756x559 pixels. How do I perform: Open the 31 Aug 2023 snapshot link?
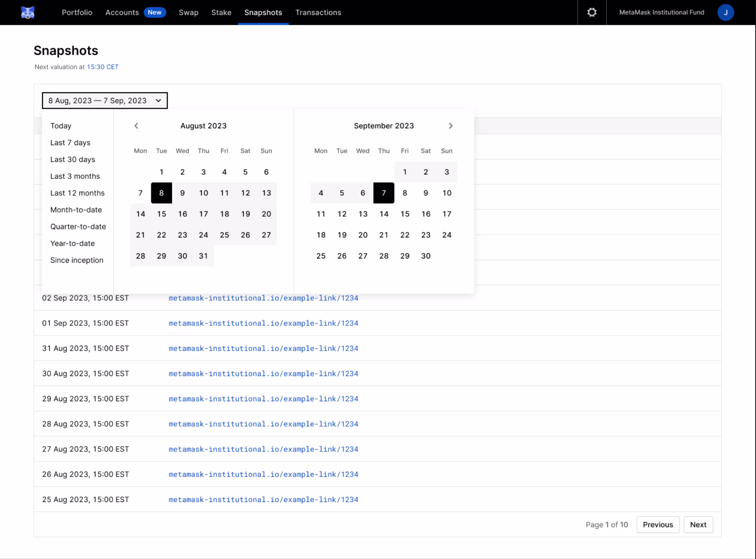(263, 348)
